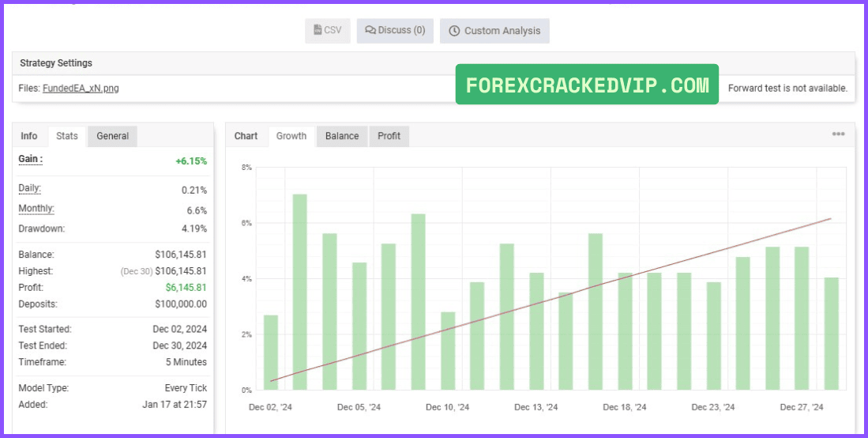Screen dimensions: 868x438
Task: Click the clock icon in Custom Analysis
Action: click(x=454, y=31)
